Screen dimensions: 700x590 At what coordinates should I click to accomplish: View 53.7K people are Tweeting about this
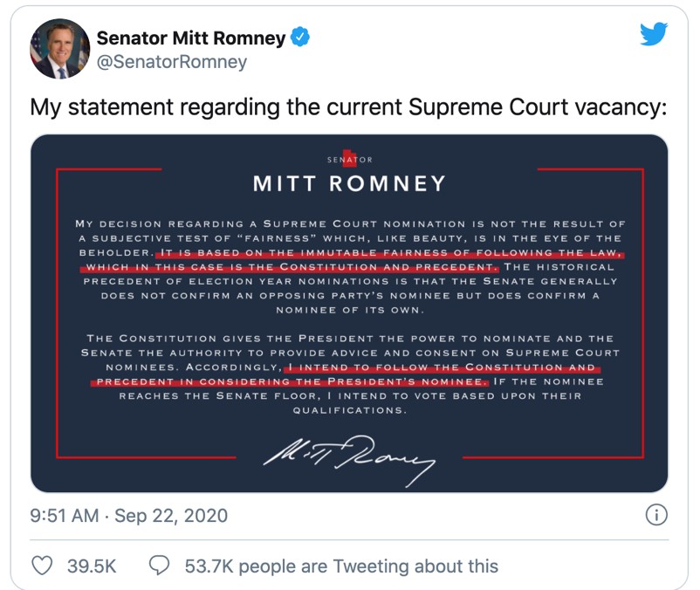(x=341, y=566)
